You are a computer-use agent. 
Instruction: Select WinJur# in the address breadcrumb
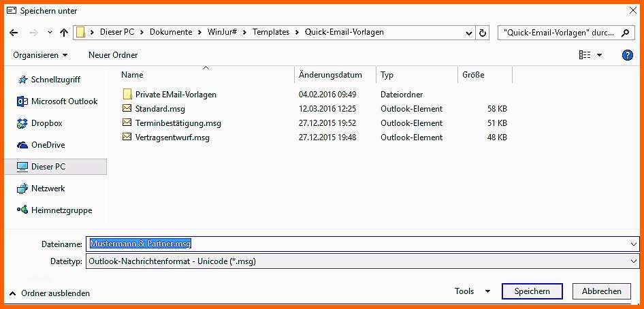click(222, 32)
